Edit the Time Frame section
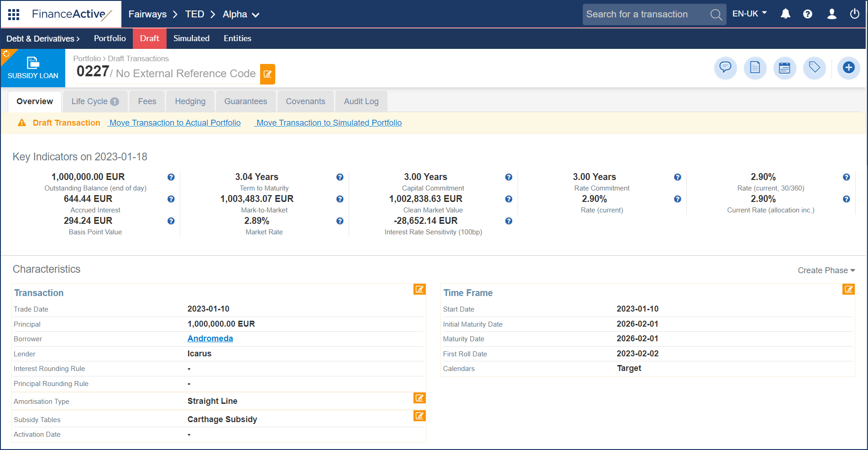This screenshot has width=868, height=450. (x=848, y=289)
